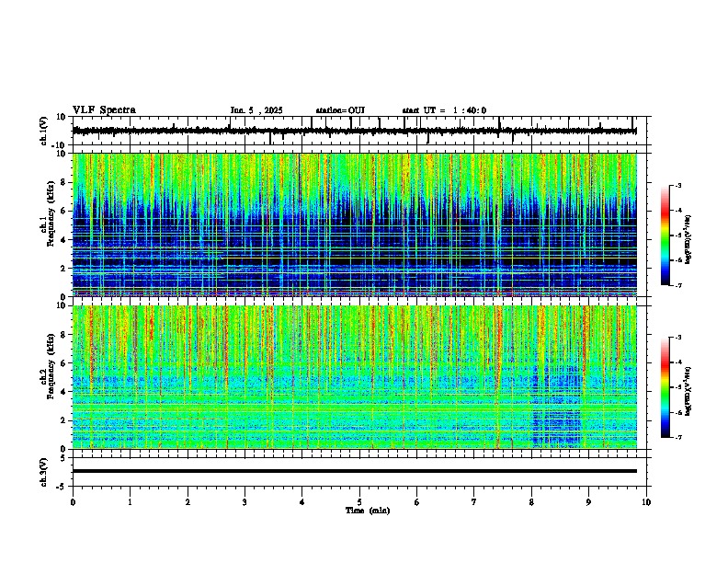The image size is (728, 563).
Task: Click the thick black ch.3 signal line
Action: pyautogui.click(x=354, y=471)
